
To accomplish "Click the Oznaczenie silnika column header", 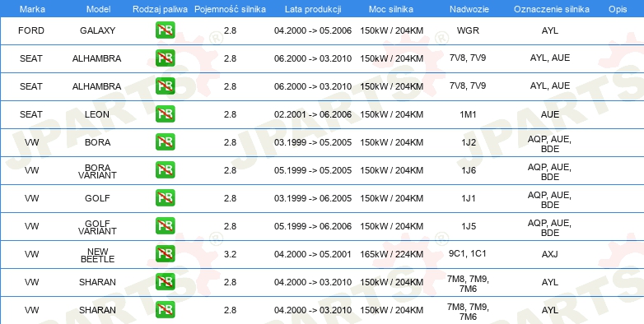I will (552, 9).
